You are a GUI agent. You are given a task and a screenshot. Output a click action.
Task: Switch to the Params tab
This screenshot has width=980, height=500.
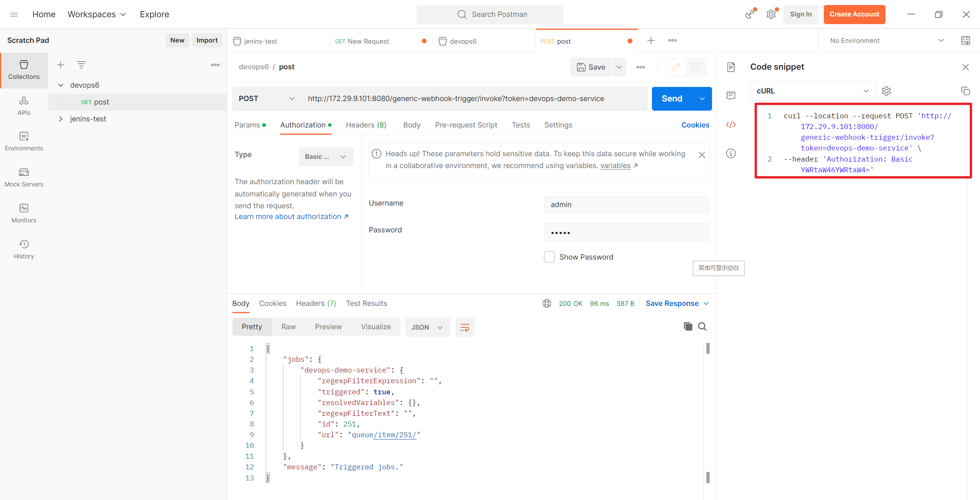[250, 125]
